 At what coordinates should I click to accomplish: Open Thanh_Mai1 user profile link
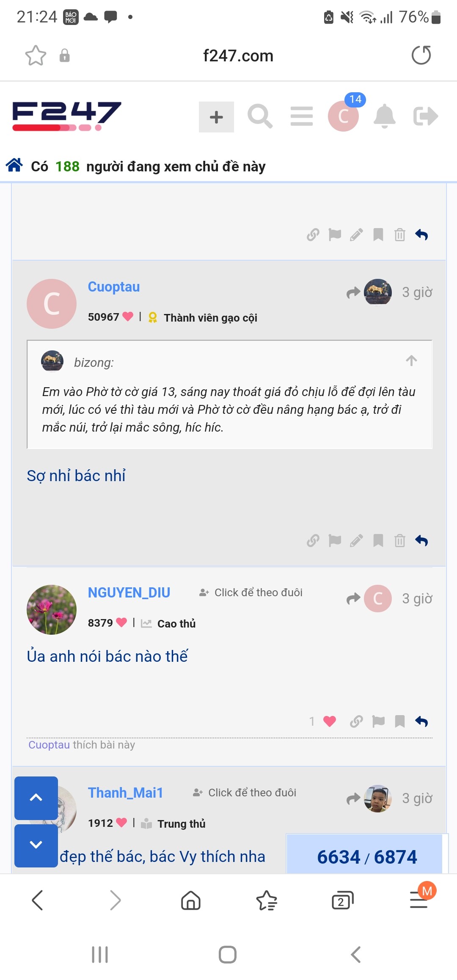click(125, 793)
